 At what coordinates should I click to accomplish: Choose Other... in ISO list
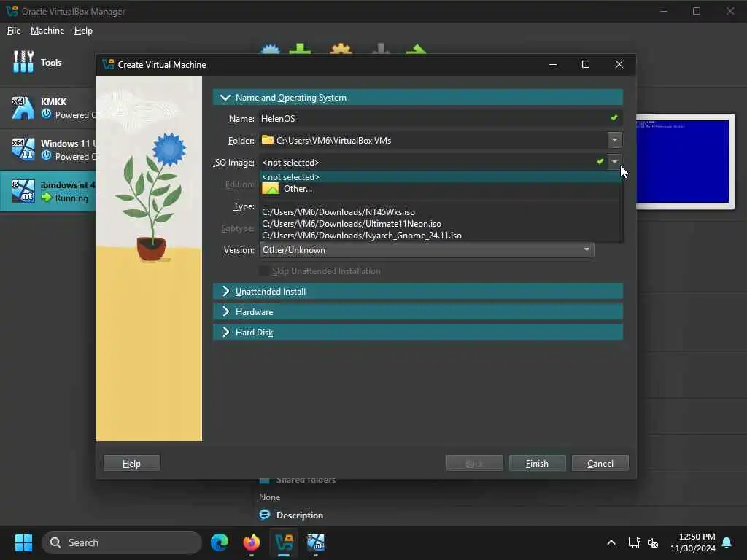[x=440, y=189]
